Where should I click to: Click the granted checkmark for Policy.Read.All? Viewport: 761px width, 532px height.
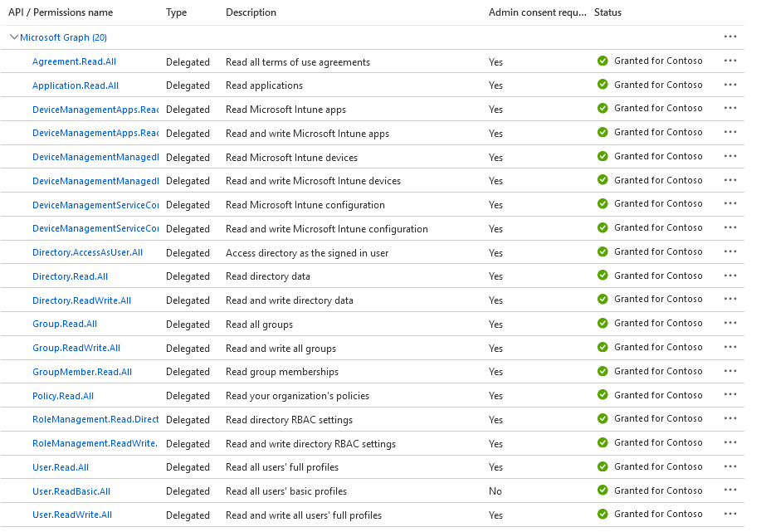[602, 395]
